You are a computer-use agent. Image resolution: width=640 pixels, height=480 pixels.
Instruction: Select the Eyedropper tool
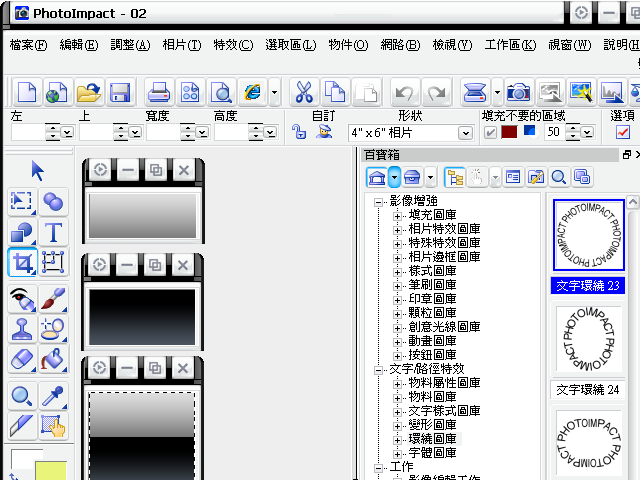pos(53,396)
